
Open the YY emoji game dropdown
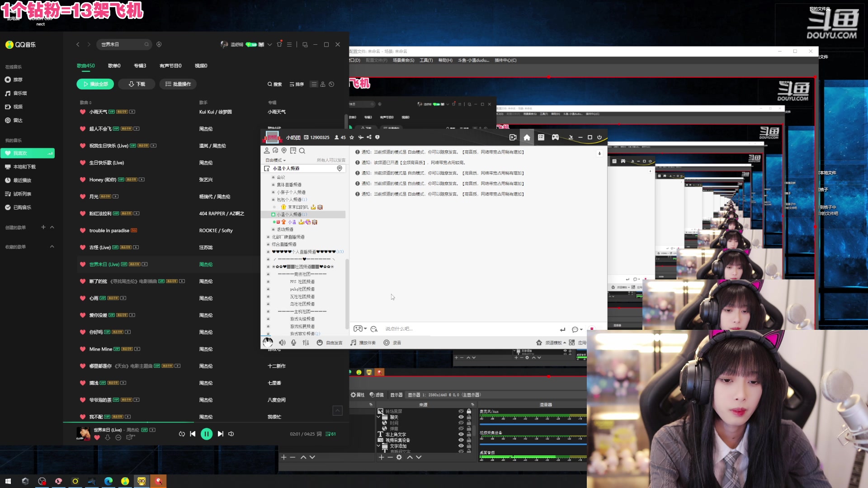coord(360,329)
